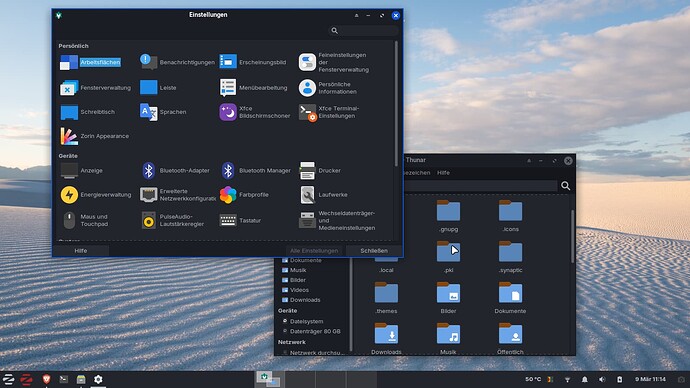Select the .themes folder in Thunar
Image resolution: width=690 pixels, height=388 pixels.
[386, 298]
